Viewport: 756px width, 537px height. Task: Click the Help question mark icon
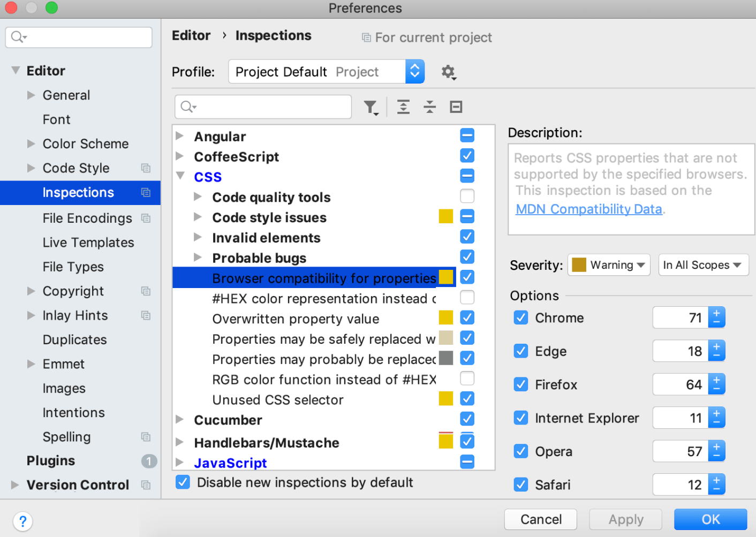tap(22, 521)
